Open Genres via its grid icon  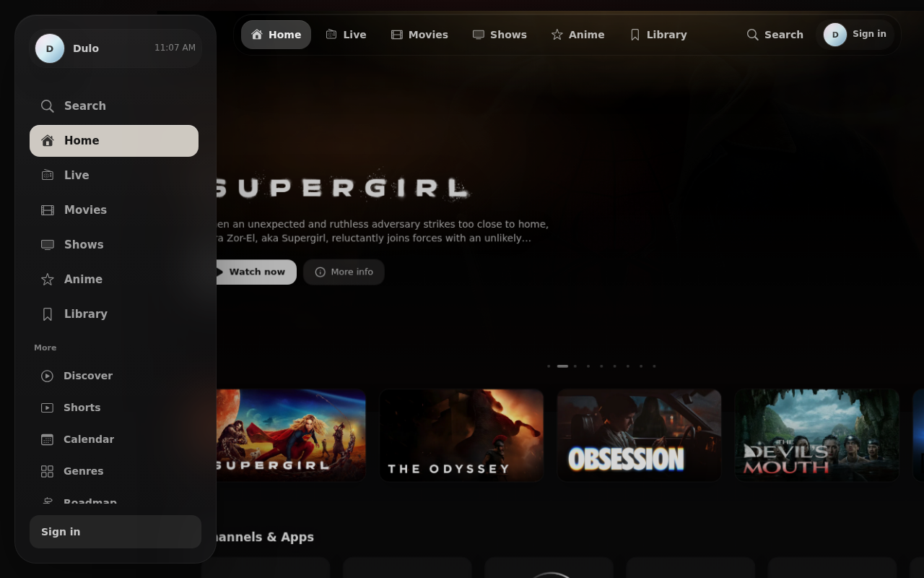click(47, 471)
